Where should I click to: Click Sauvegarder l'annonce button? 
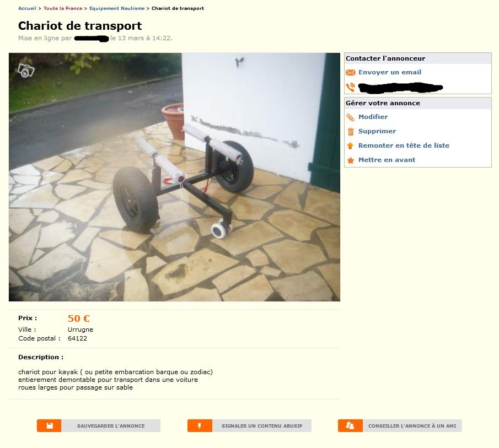pos(99,426)
